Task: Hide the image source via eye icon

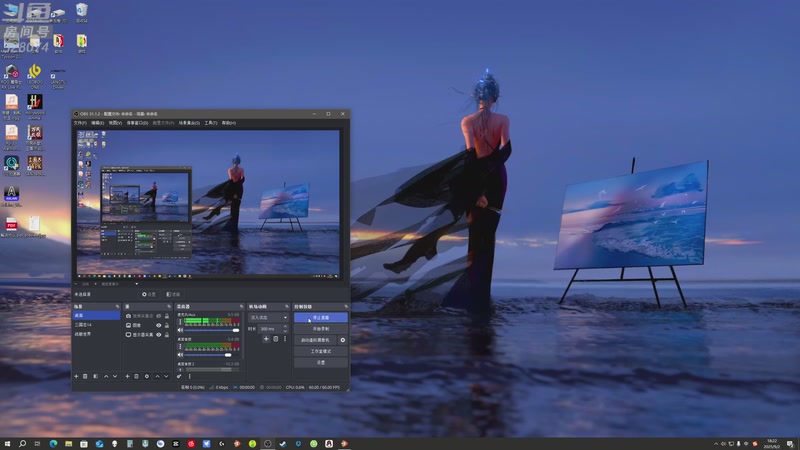Action: 159,326
